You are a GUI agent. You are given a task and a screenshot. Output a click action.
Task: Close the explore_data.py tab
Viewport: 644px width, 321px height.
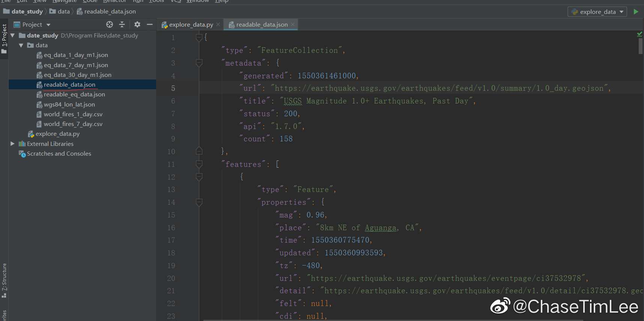[x=218, y=24]
